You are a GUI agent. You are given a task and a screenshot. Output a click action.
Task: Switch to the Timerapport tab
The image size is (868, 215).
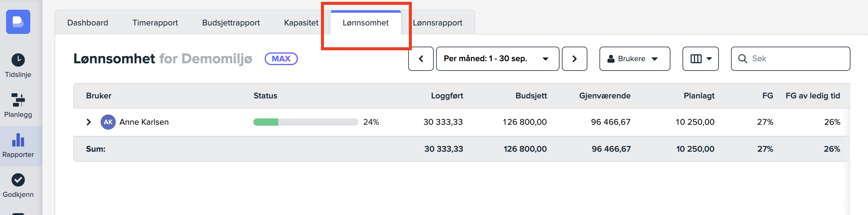(155, 23)
